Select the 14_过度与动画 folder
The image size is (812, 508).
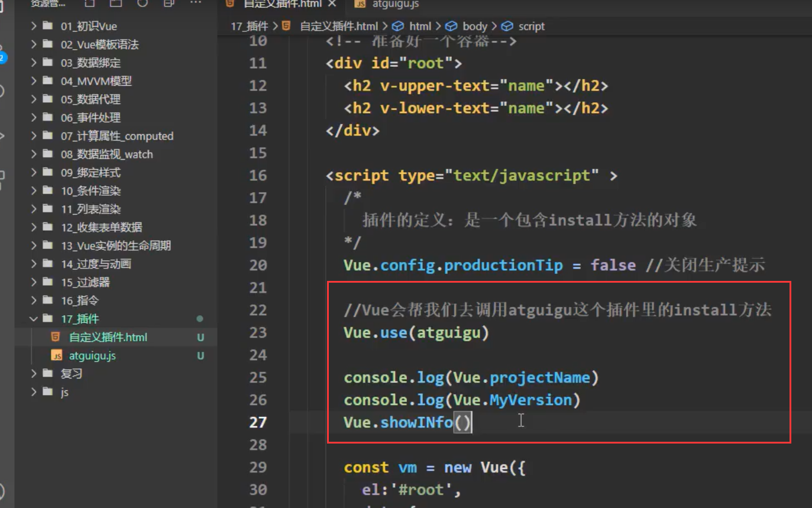tap(96, 264)
